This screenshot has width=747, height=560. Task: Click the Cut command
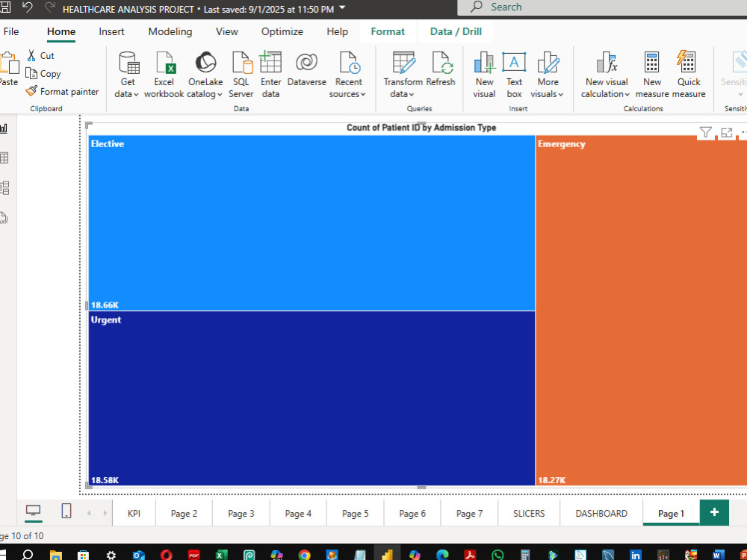point(40,56)
